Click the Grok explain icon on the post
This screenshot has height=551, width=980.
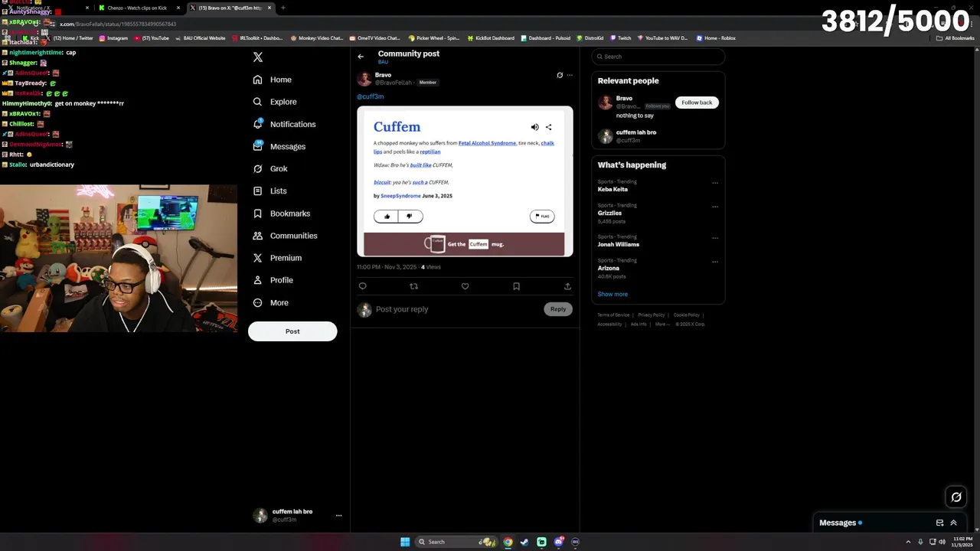[560, 75]
